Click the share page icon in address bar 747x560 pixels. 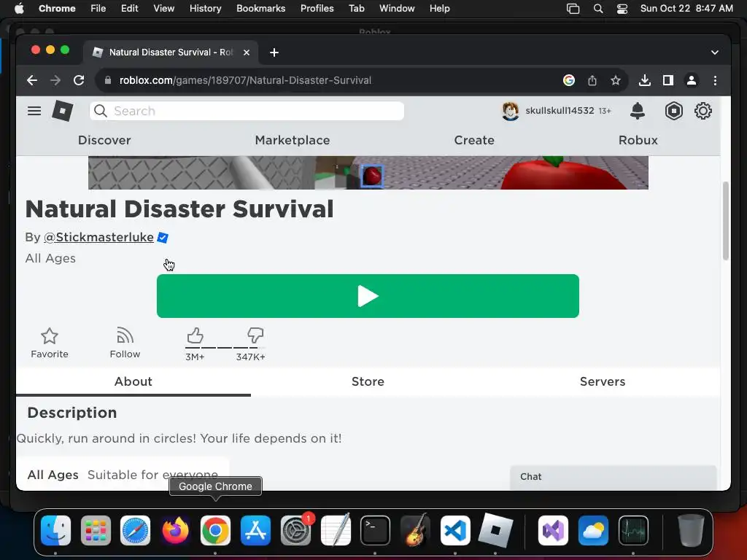click(x=592, y=80)
